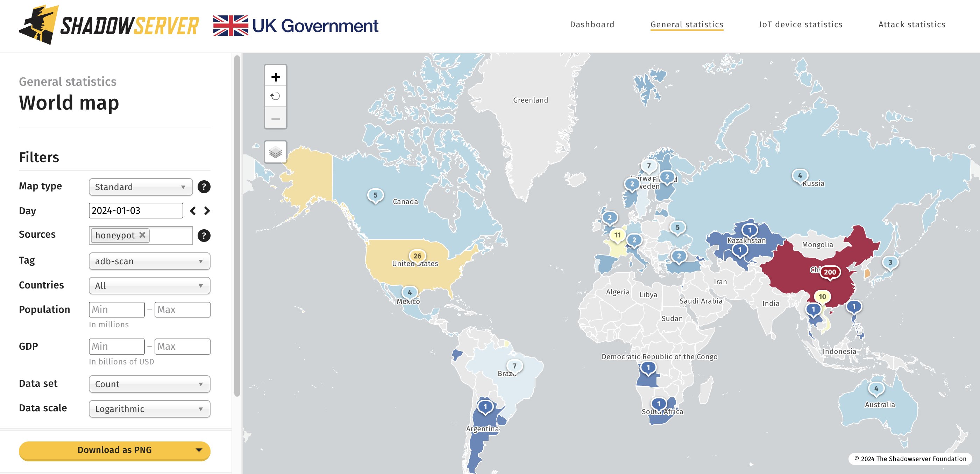Click the Libya label on map

click(x=648, y=295)
